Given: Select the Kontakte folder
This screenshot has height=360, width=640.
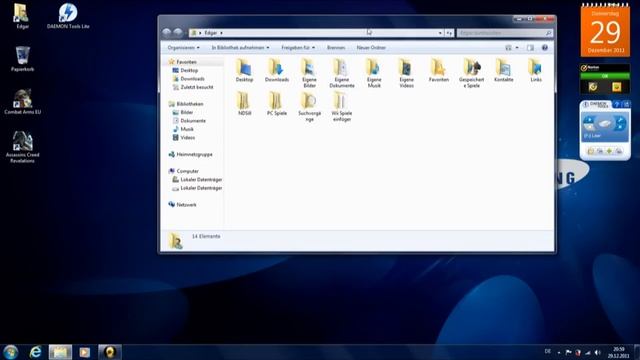Looking at the screenshot, I should pyautogui.click(x=504, y=70).
